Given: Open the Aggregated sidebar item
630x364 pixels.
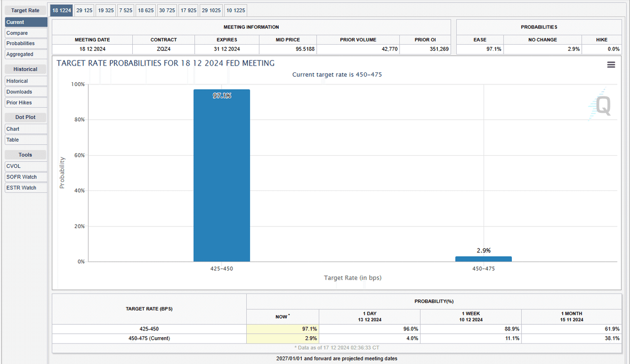Looking at the screenshot, I should click(x=26, y=55).
